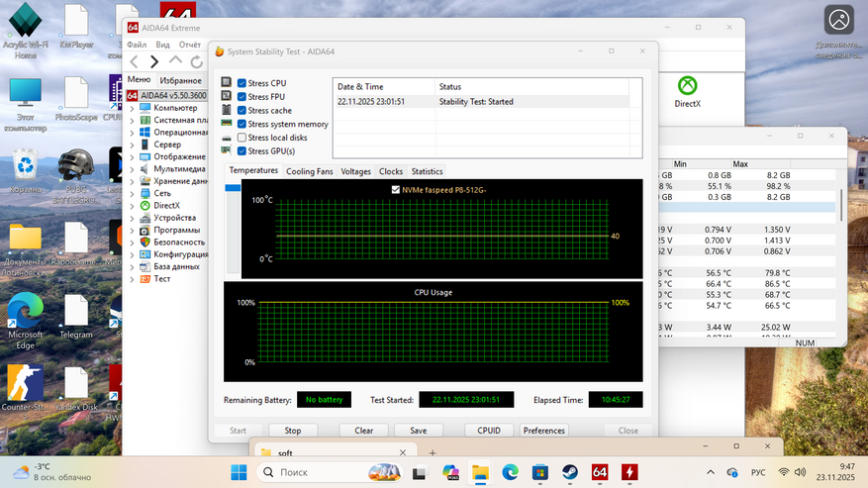Open the Этот компьютер desktop icon
The height and width of the screenshot is (488, 868).
tap(25, 104)
